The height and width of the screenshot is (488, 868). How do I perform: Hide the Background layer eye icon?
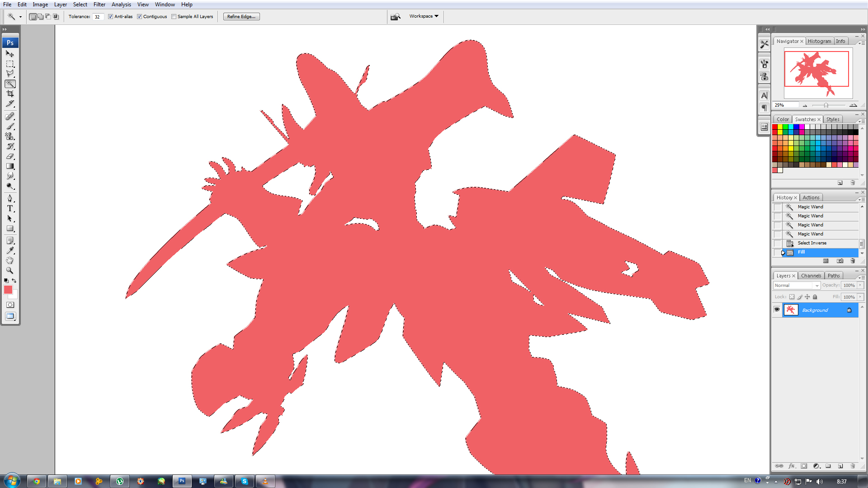click(x=777, y=310)
